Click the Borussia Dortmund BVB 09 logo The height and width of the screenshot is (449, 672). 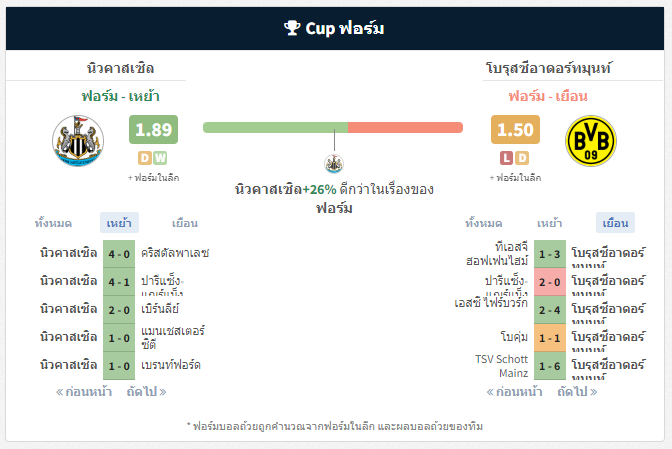click(591, 141)
